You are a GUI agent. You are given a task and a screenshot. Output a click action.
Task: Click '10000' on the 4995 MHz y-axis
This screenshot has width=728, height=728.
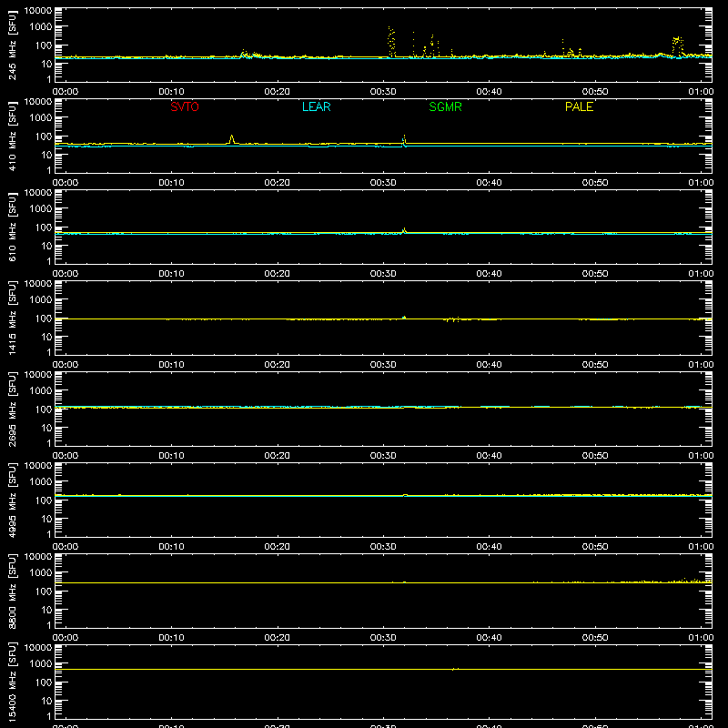pyautogui.click(x=38, y=466)
